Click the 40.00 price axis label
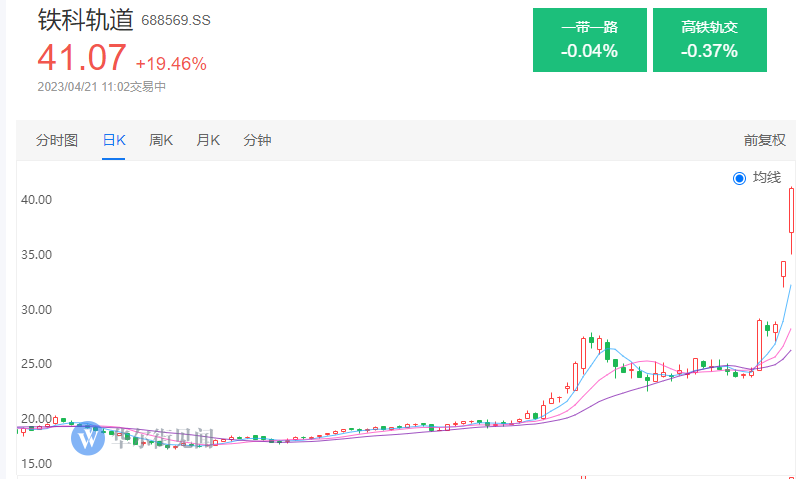The width and height of the screenshot is (801, 479). [36, 200]
